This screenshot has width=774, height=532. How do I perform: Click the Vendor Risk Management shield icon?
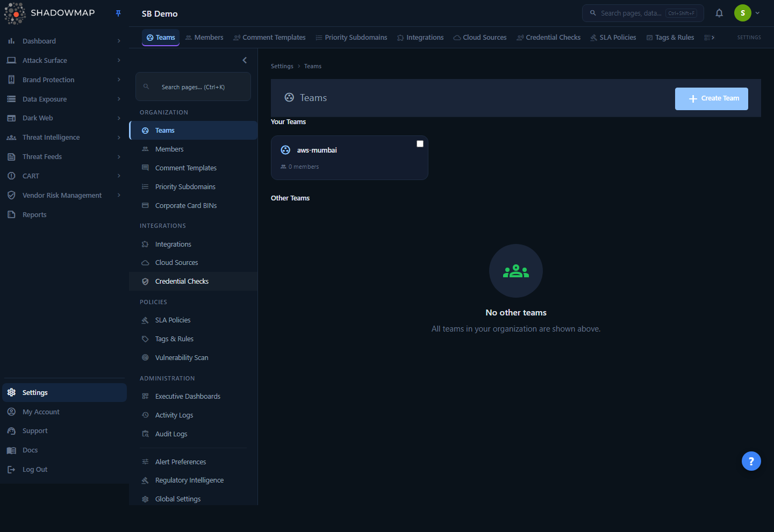(11, 195)
